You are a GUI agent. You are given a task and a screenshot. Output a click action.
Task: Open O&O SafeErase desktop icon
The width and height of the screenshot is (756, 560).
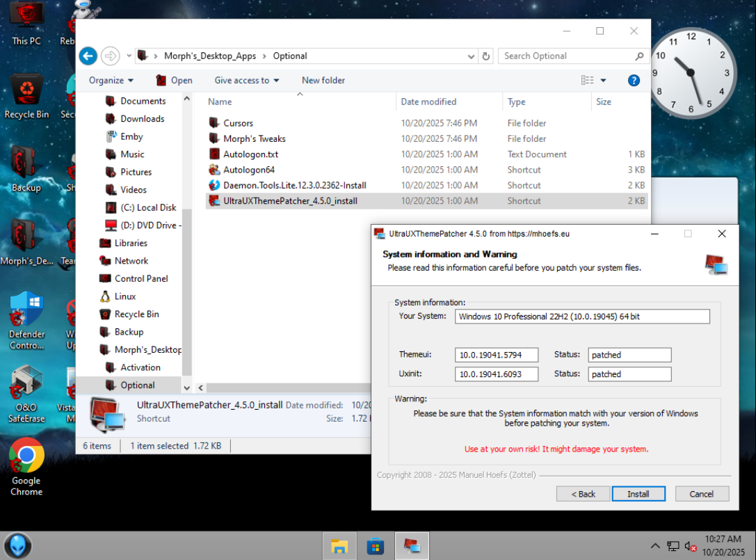(x=26, y=394)
